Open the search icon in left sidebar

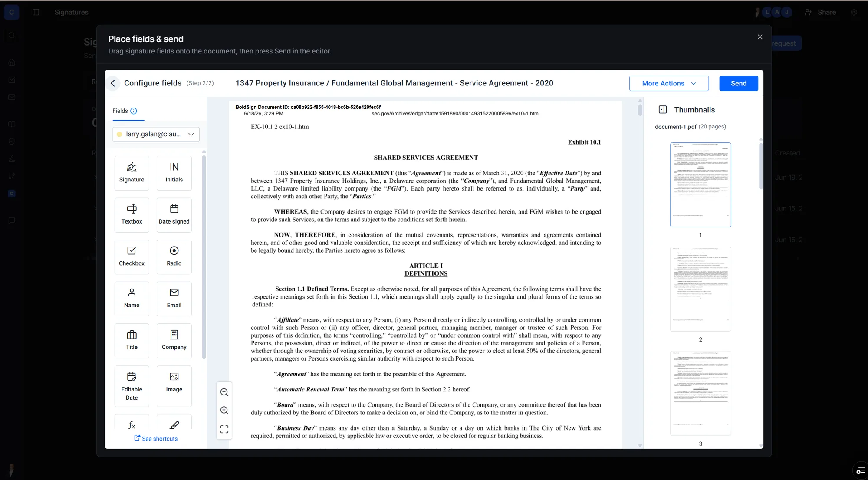(x=12, y=36)
